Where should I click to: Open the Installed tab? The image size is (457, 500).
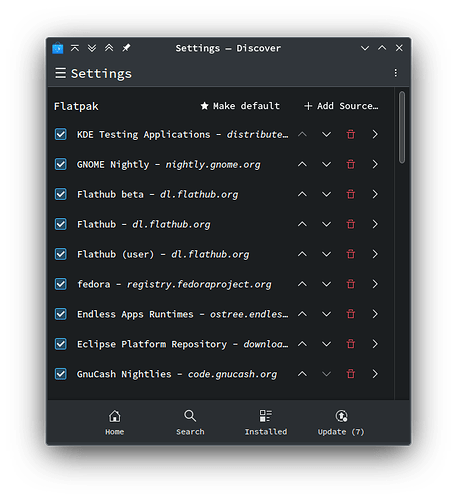(x=266, y=423)
